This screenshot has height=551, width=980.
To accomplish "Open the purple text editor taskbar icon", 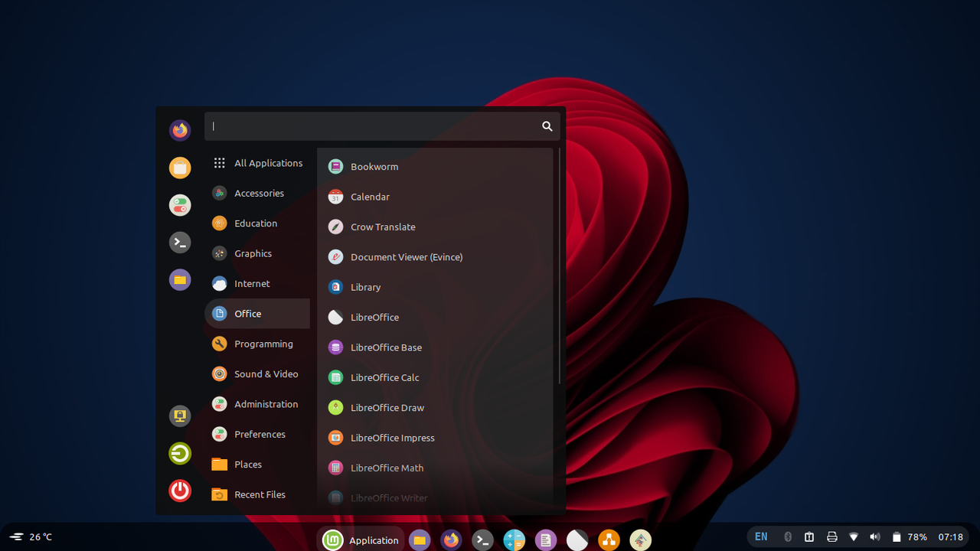I will tap(546, 540).
